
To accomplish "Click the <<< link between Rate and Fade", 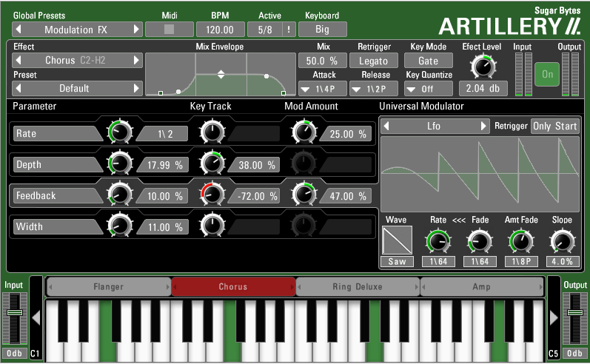I will (x=459, y=220).
